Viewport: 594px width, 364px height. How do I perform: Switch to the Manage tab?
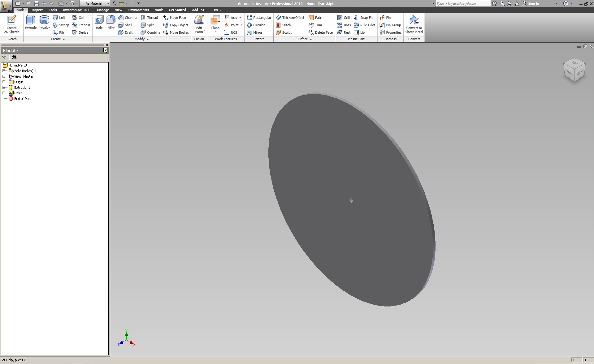[x=103, y=10]
